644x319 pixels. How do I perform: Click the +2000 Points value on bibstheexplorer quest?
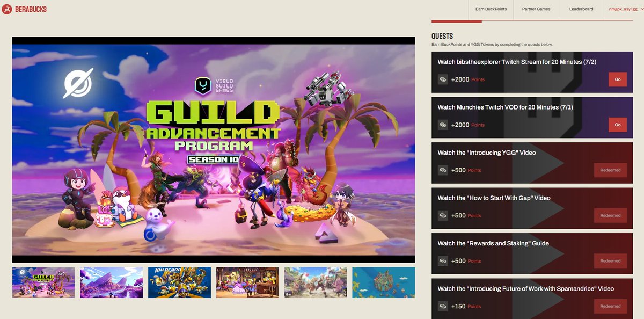click(468, 79)
